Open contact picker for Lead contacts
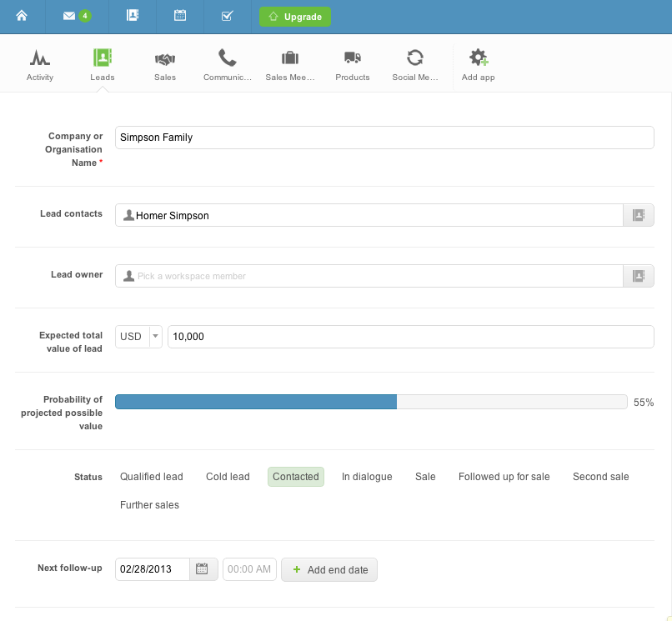The image size is (672, 621). pyautogui.click(x=639, y=215)
